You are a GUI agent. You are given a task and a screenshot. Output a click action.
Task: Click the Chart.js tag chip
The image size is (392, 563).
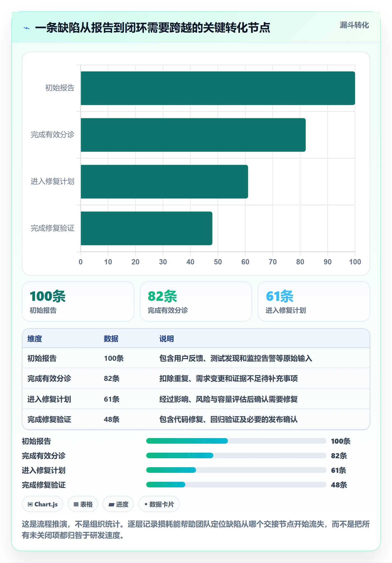click(43, 504)
